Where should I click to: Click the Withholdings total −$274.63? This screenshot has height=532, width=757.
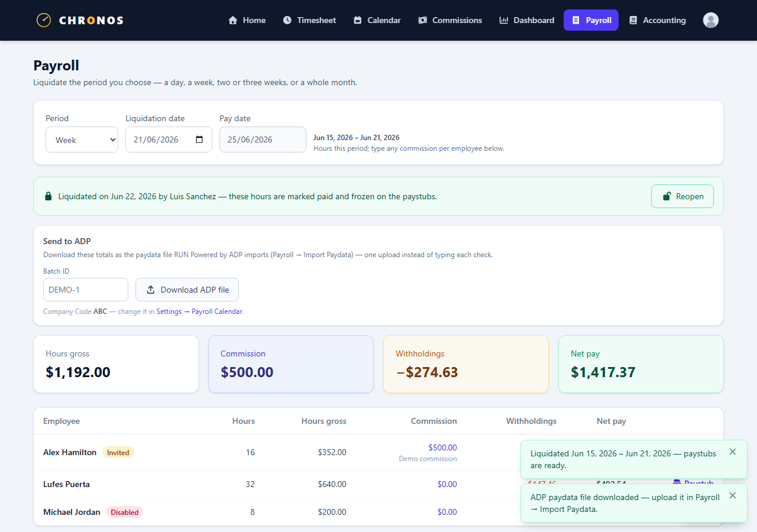pyautogui.click(x=427, y=372)
